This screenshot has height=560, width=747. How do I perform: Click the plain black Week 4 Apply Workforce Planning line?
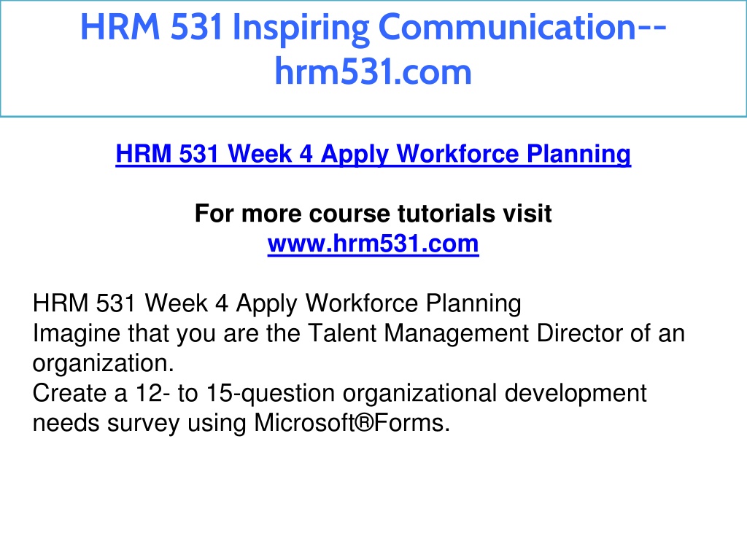click(276, 304)
